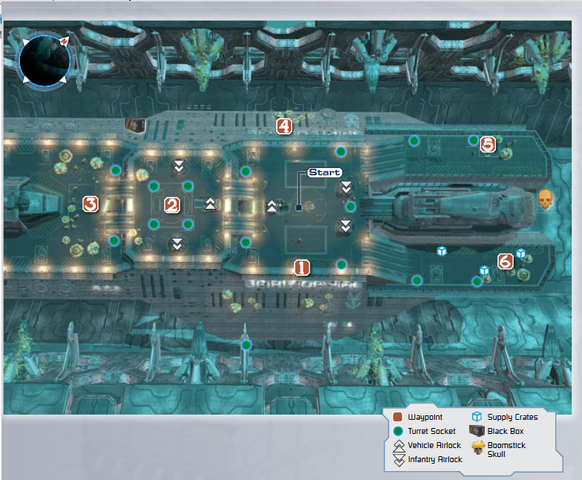Click waypoint marker 5

click(x=488, y=145)
